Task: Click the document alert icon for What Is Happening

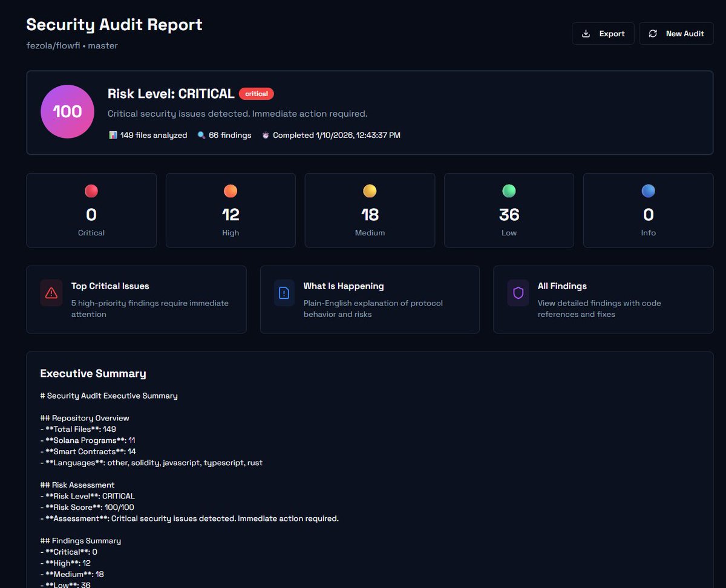Action: pyautogui.click(x=284, y=293)
